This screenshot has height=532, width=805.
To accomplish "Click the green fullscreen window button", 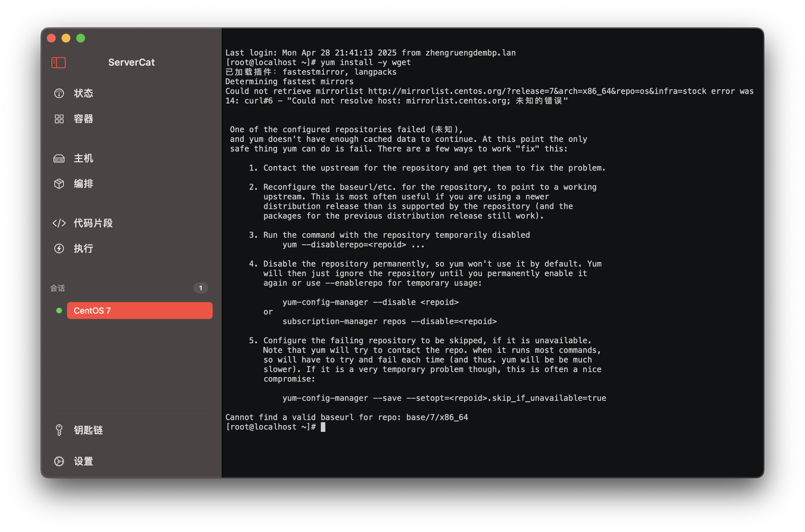I will click(x=81, y=38).
